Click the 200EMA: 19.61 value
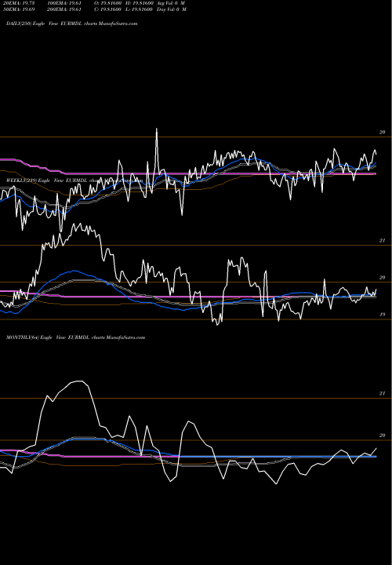Viewport: 392px width, 565px height. (x=66, y=9)
